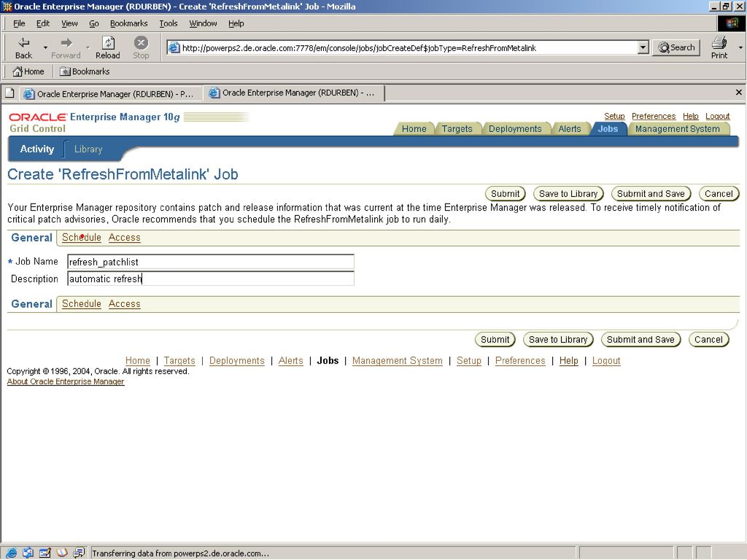Screen dimensions: 747x560
Task: Click the Stop loading icon
Action: click(x=141, y=48)
